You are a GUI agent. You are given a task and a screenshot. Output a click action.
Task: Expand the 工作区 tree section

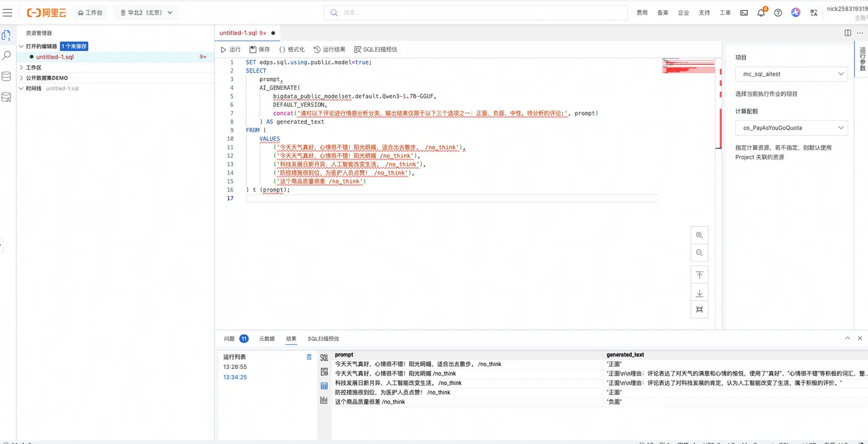34,68
